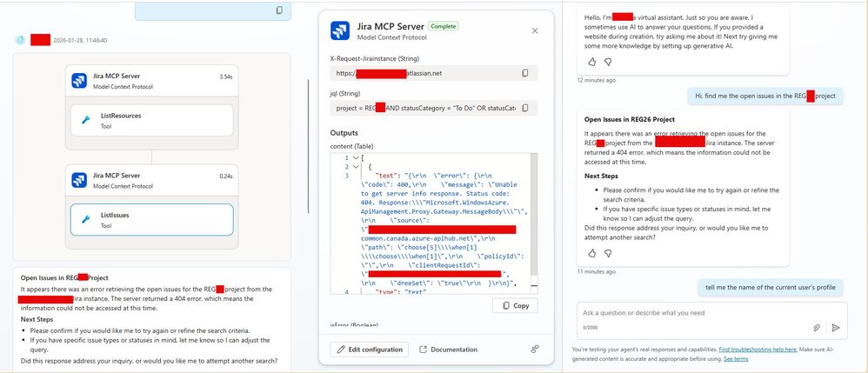868x373 pixels.
Task: Copy the message in the top blue bubble
Action: (279, 10)
